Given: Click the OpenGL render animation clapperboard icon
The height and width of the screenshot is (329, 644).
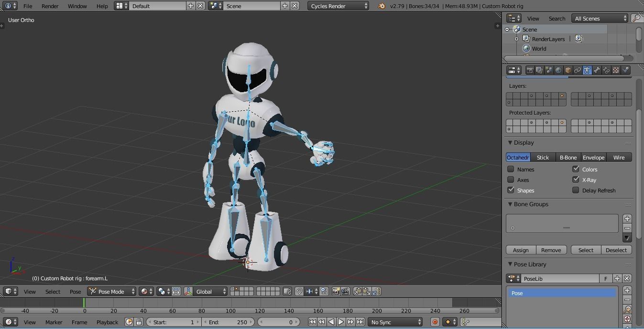Looking at the screenshot, I should 345,291.
